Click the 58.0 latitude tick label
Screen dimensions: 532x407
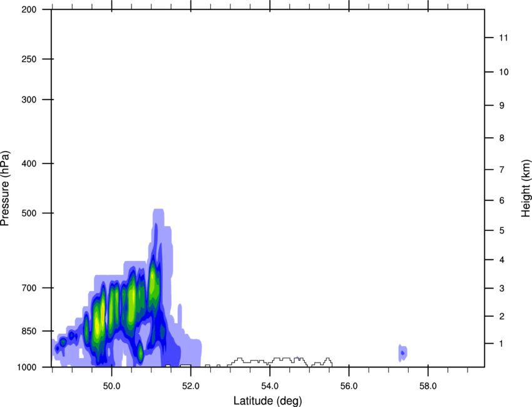tap(428, 386)
